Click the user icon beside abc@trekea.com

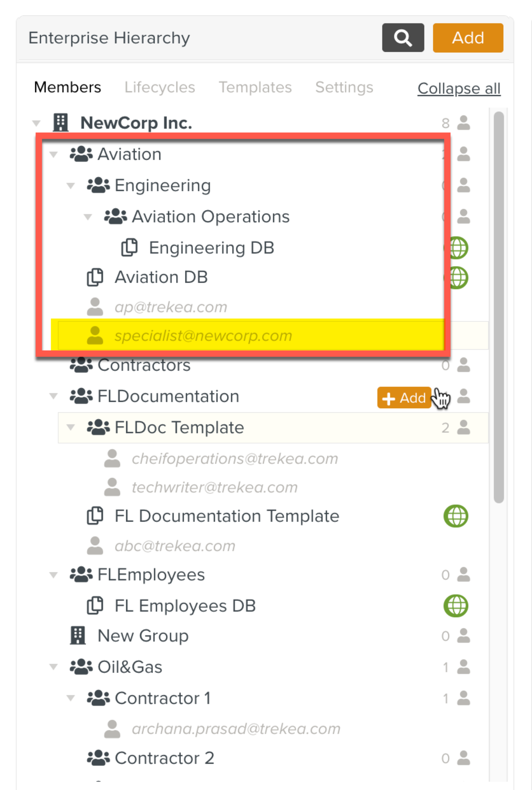95,545
